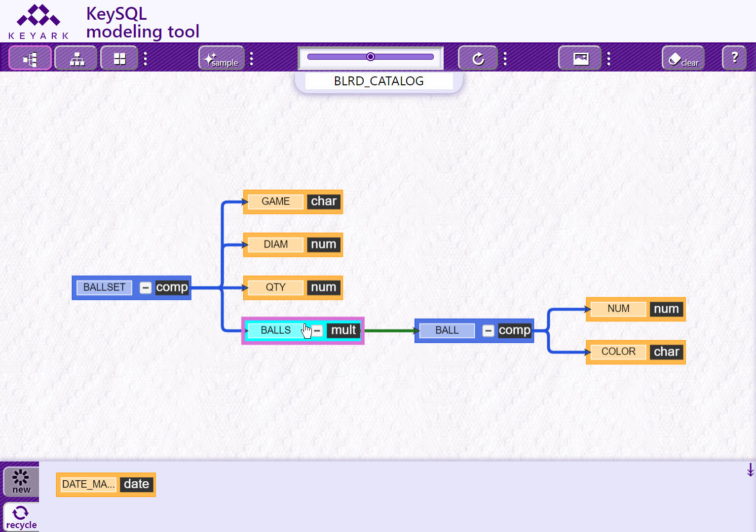Click the clear eraser button
This screenshot has width=756, height=532.
pos(683,59)
